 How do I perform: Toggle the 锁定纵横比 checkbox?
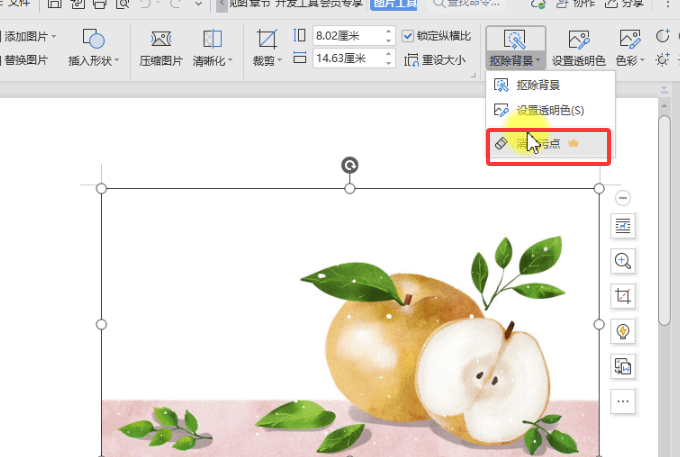pyautogui.click(x=408, y=36)
